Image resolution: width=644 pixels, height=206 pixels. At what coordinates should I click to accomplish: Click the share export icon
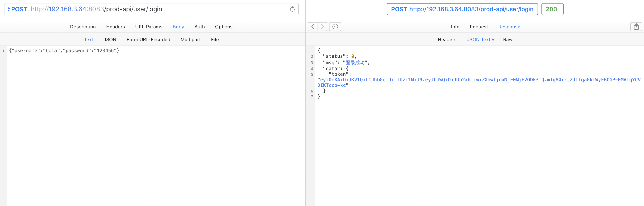tap(636, 27)
